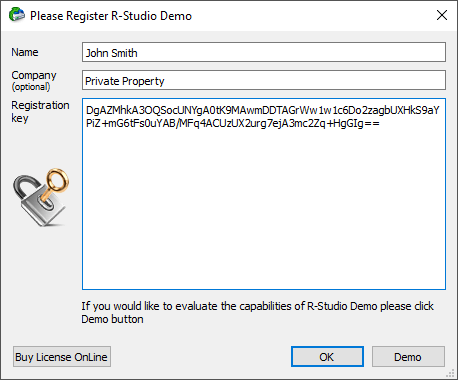The width and height of the screenshot is (458, 380).
Task: Click the resize grip in the dialog corner
Action: pyautogui.click(x=450, y=373)
